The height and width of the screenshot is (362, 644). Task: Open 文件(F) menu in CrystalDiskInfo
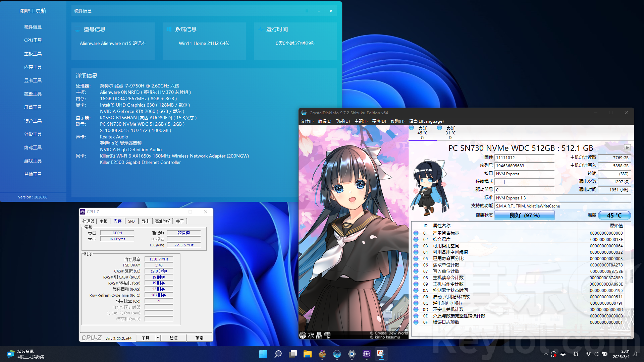pyautogui.click(x=307, y=121)
